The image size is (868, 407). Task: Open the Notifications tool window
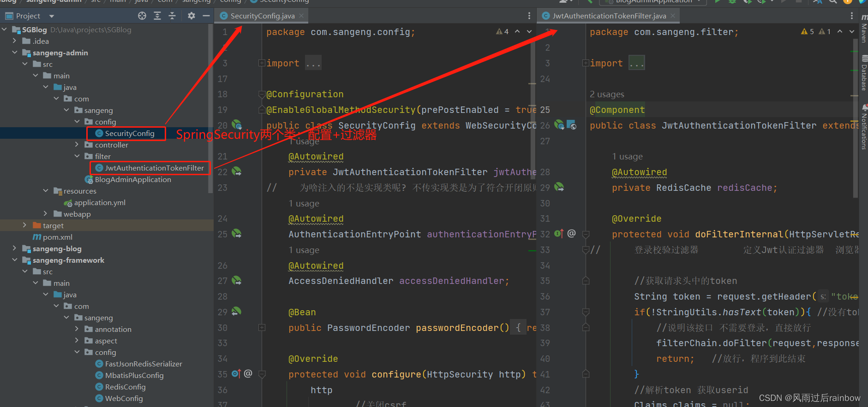864,127
